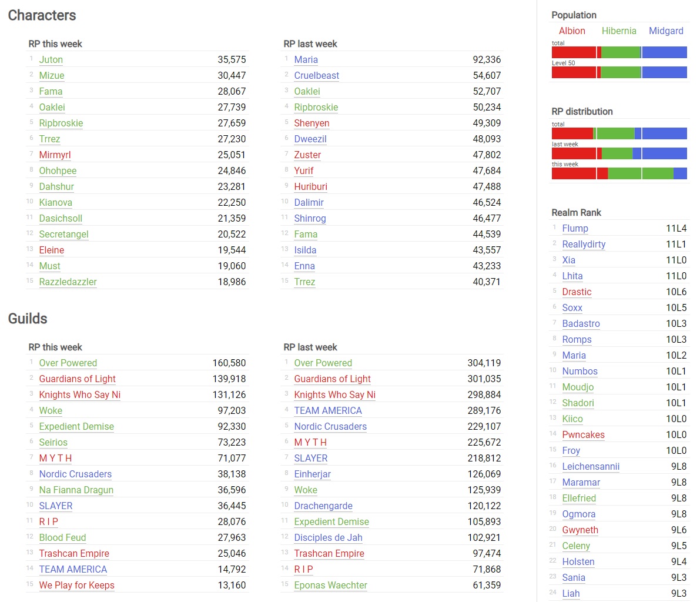This screenshot has width=700, height=602.
Task: Open the Blood Feud guild page
Action: (x=62, y=537)
